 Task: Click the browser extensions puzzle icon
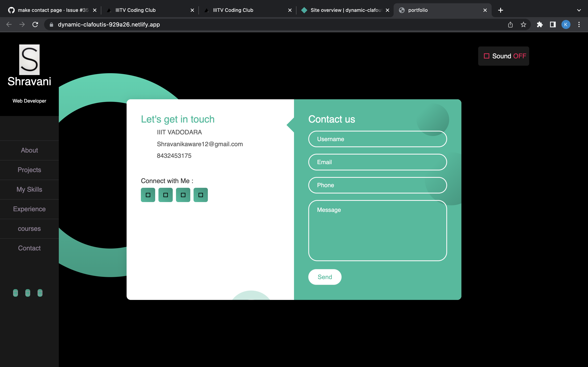(x=540, y=24)
